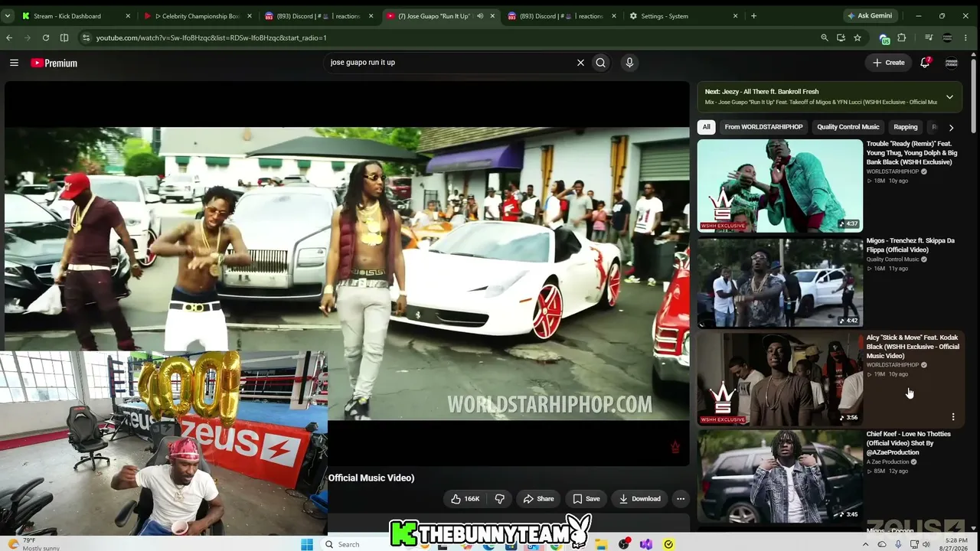
Task: Start voice search with the microphone
Action: click(629, 63)
